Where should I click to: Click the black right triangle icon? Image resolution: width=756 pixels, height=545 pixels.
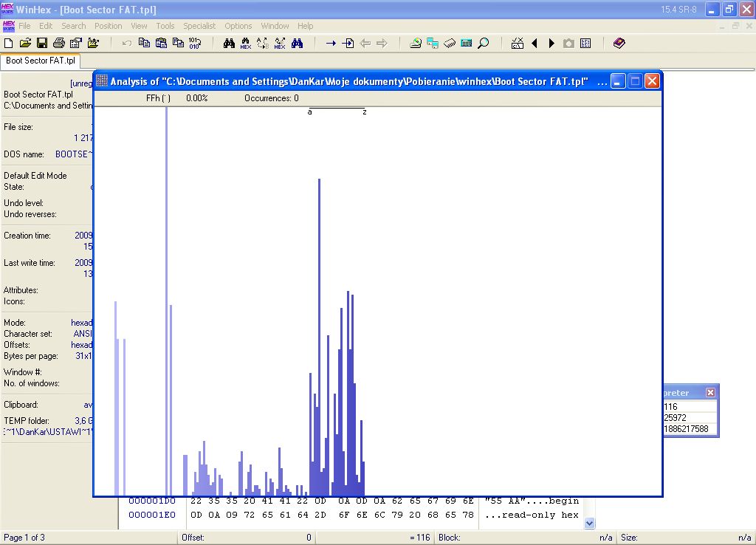[x=551, y=44]
